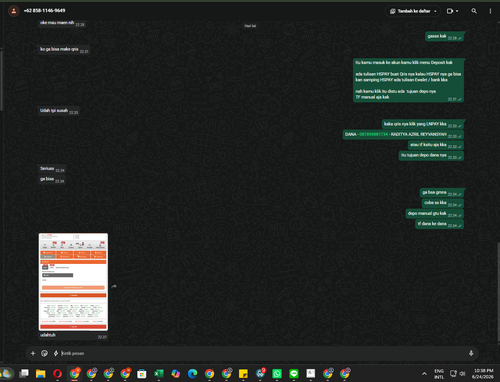Open the received deposit page screenshot image
Image resolution: width=500 pixels, height=382 pixels.
pos(73,282)
